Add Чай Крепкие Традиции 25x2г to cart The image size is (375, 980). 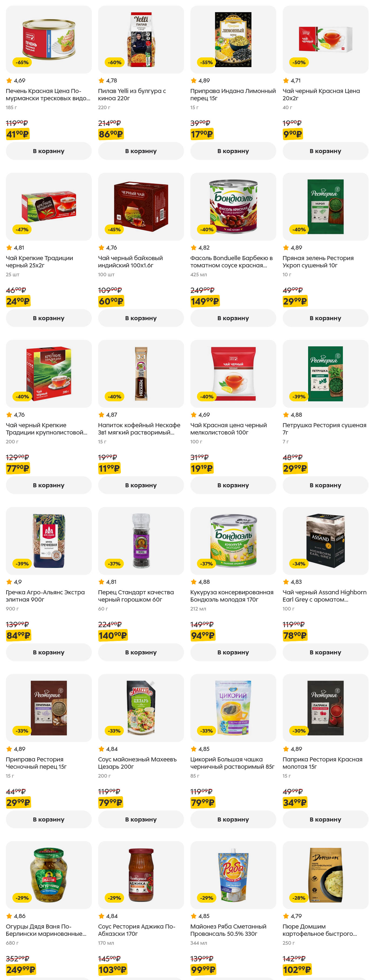(x=49, y=318)
